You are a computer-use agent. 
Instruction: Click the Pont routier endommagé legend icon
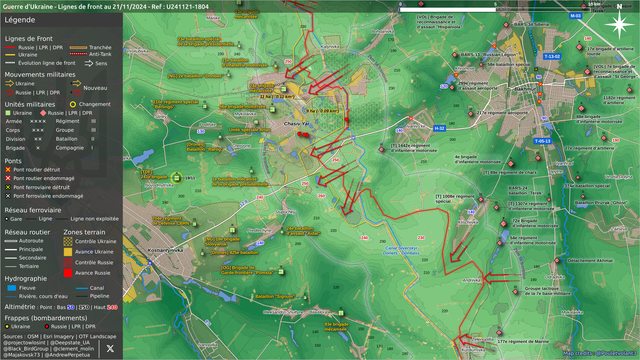point(8,178)
